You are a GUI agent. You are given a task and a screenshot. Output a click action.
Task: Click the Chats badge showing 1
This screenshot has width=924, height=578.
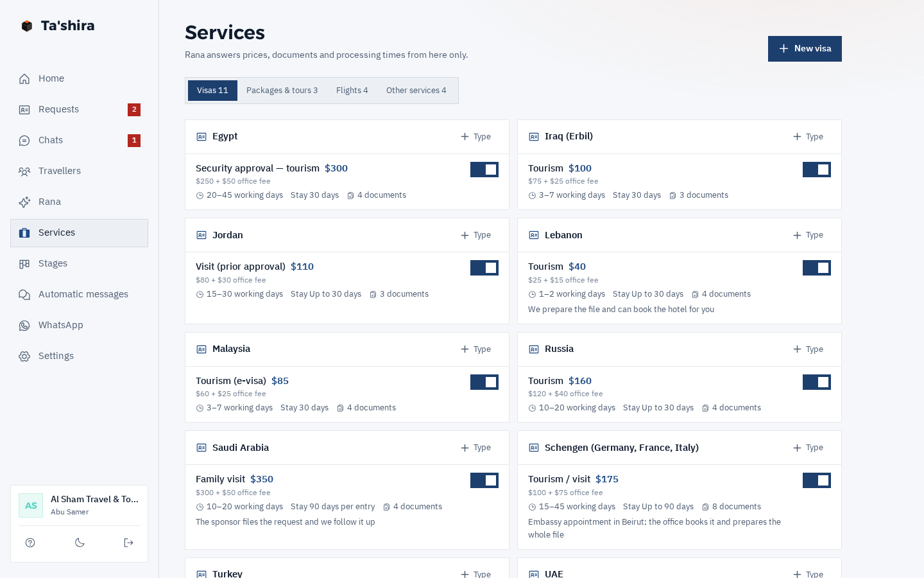pos(134,141)
